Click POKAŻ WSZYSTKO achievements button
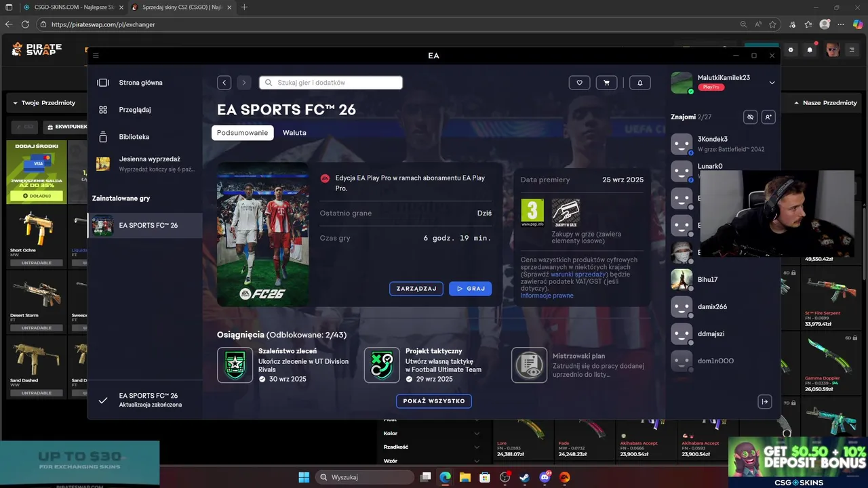This screenshot has height=488, width=868. (x=434, y=401)
